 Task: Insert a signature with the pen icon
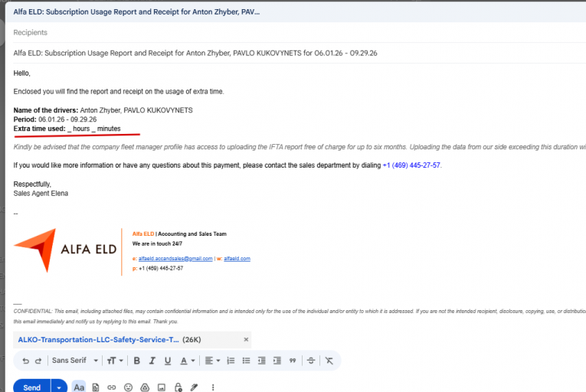pyautogui.click(x=194, y=387)
